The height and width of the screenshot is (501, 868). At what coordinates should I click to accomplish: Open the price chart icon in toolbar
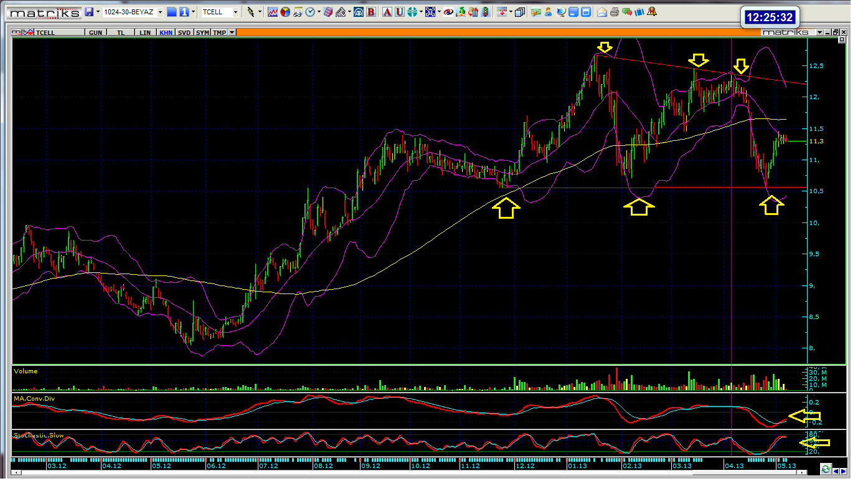pyautogui.click(x=273, y=12)
